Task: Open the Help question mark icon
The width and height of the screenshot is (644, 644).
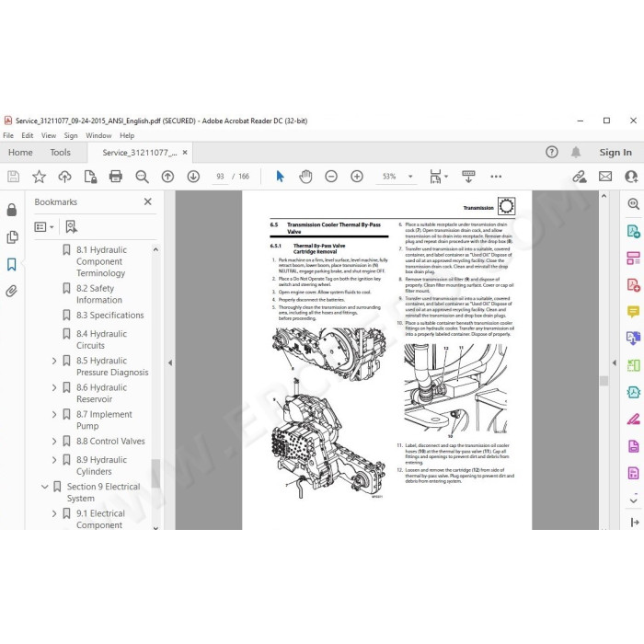Action: (552, 153)
